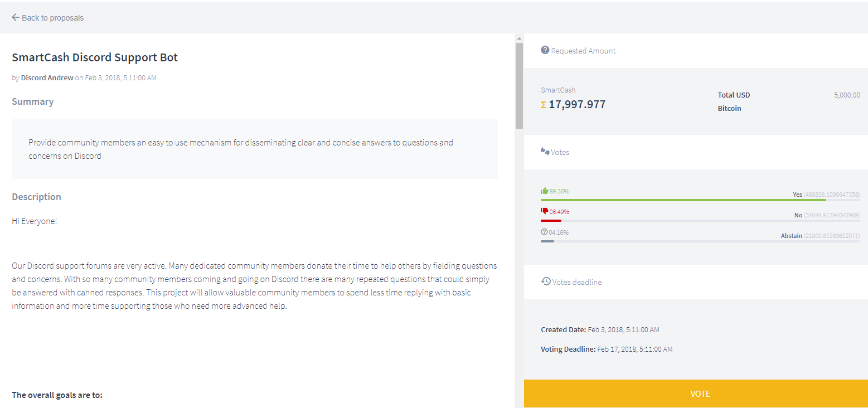The height and width of the screenshot is (408, 868).
Task: Click the SmartCash sigma symbol
Action: [x=544, y=105]
